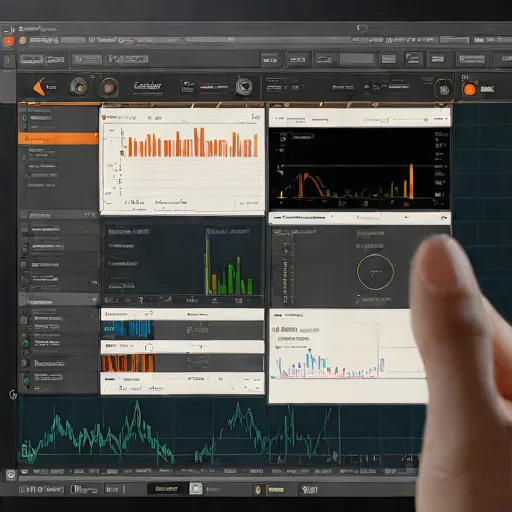Click the small yellow icon in bottom toolbar
The width and height of the screenshot is (512, 512).
[257, 490]
